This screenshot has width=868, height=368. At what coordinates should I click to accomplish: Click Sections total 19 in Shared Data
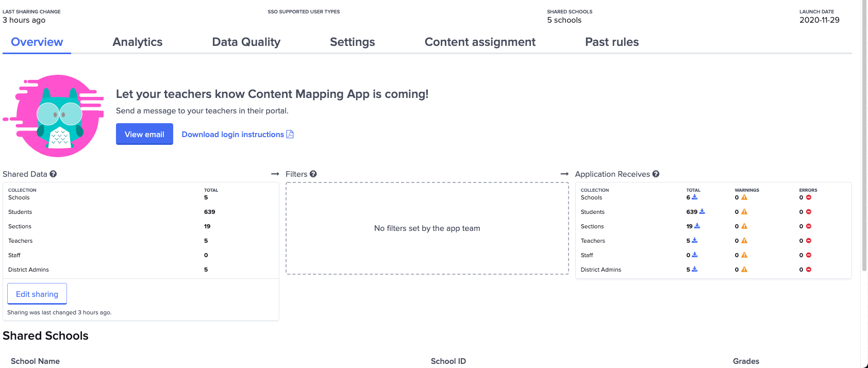[x=207, y=226]
